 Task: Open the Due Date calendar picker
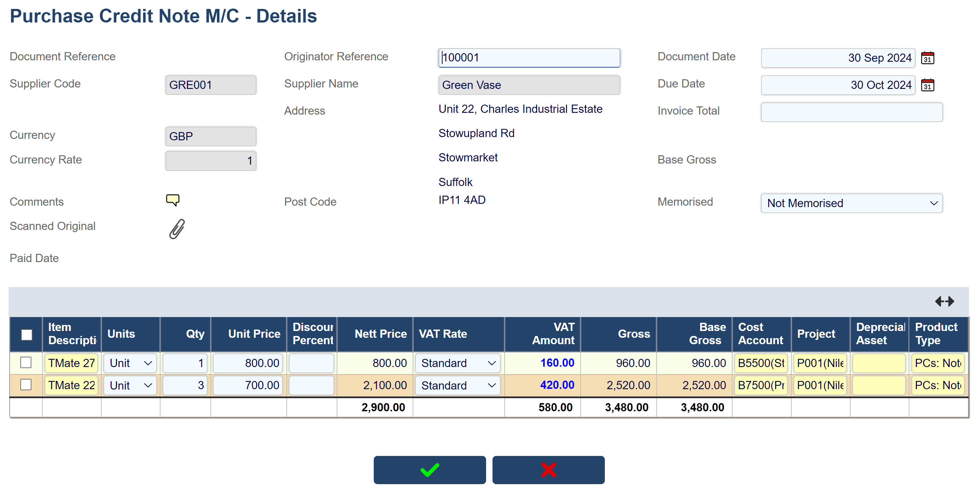[927, 85]
